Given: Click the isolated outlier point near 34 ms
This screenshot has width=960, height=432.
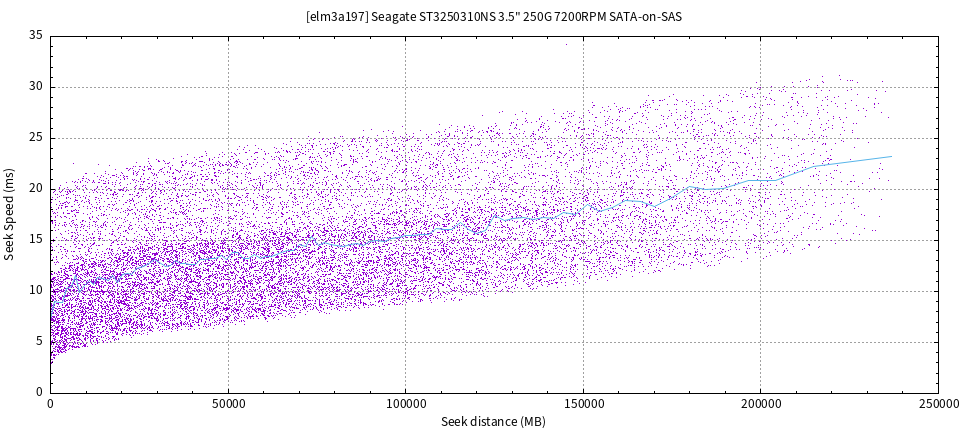Looking at the screenshot, I should (x=566, y=44).
